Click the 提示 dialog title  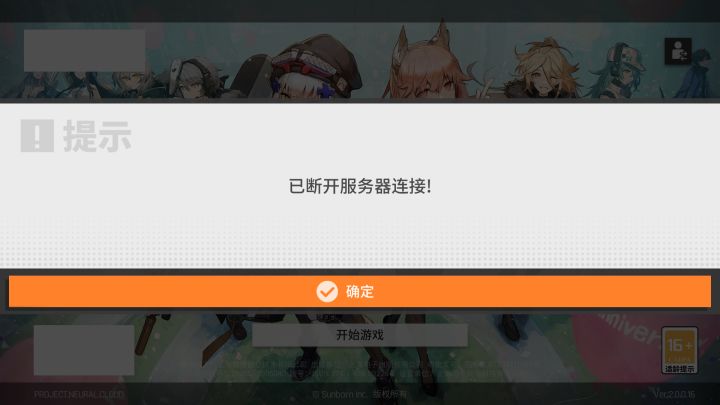click(97, 136)
